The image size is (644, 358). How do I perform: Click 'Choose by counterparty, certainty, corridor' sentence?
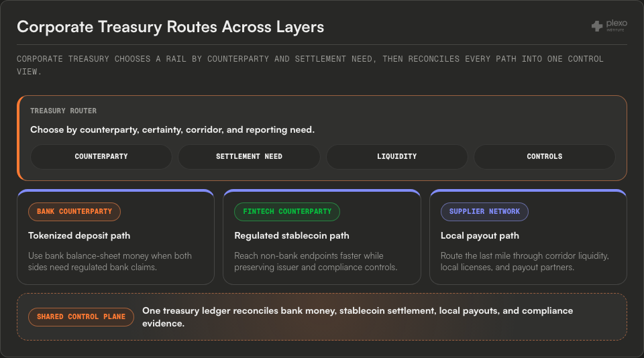pos(172,130)
